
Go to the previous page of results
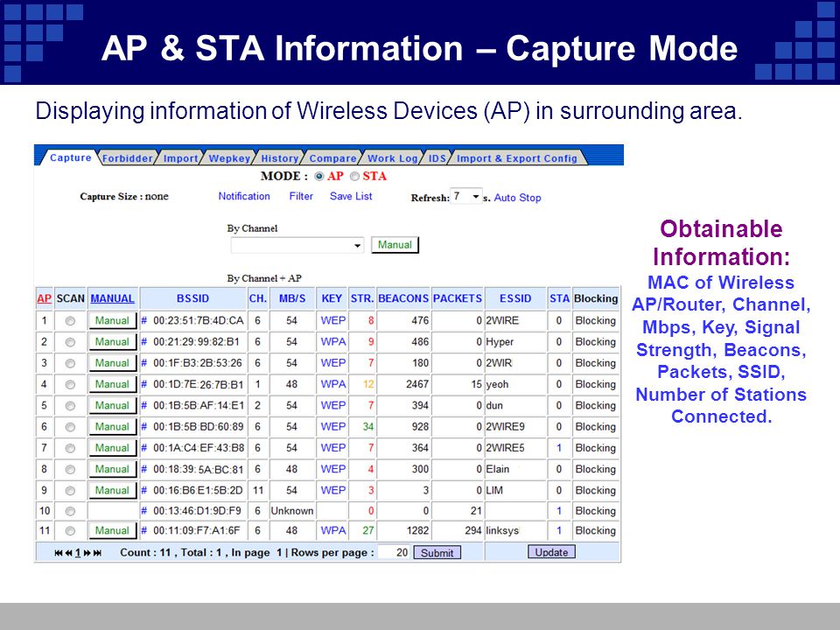[68, 553]
